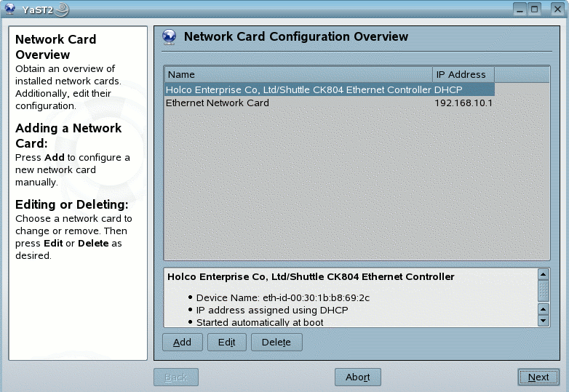
Task: Edit the selected network card
Action: 227,343
